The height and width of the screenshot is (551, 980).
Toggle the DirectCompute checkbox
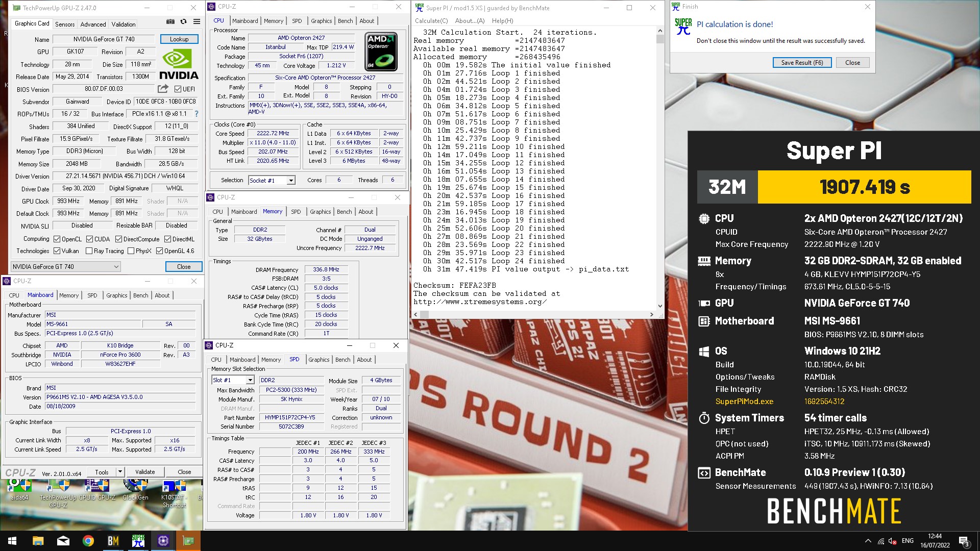point(118,239)
